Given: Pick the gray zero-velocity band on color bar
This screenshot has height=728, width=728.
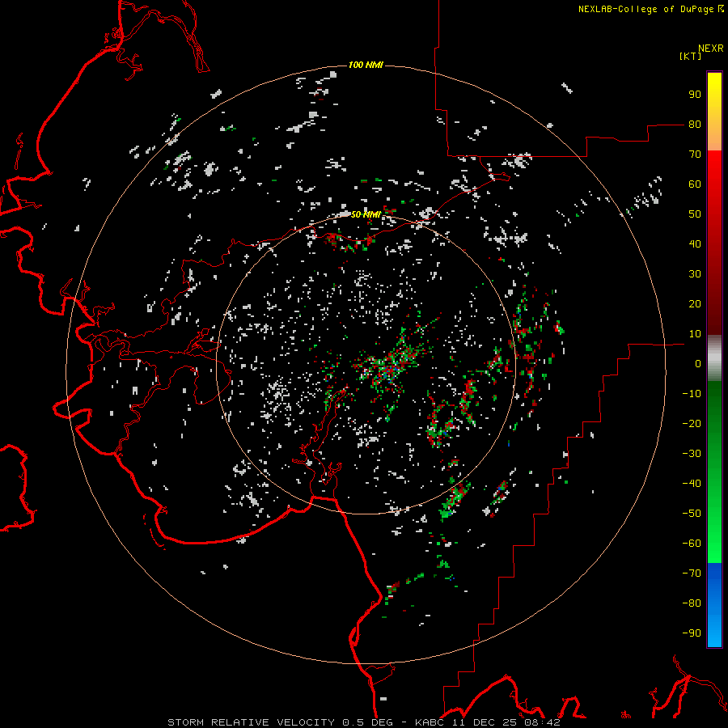Looking at the screenshot, I should click(x=714, y=358).
